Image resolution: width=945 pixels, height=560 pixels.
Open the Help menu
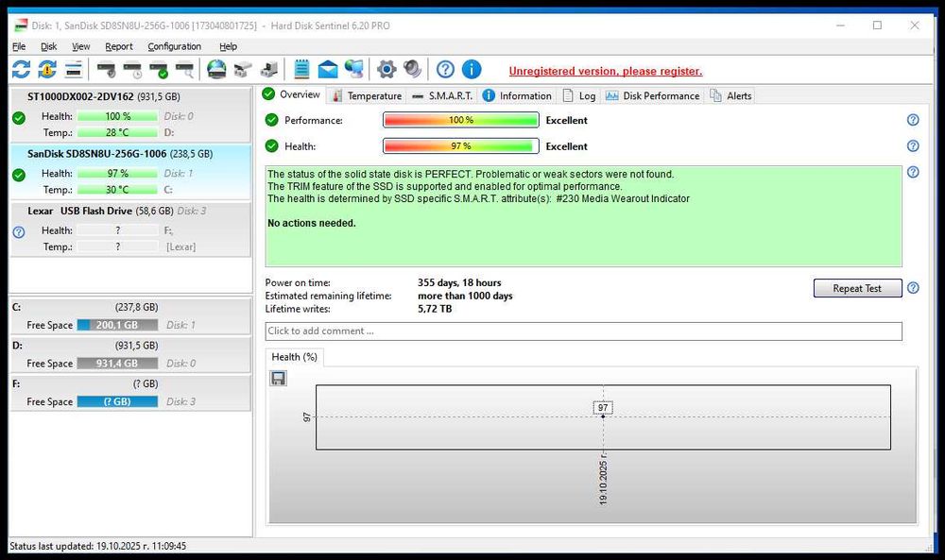tap(228, 46)
